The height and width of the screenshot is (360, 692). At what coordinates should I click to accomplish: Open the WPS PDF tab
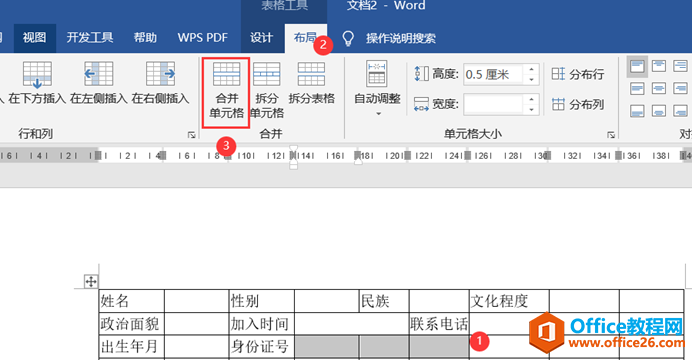tap(203, 38)
